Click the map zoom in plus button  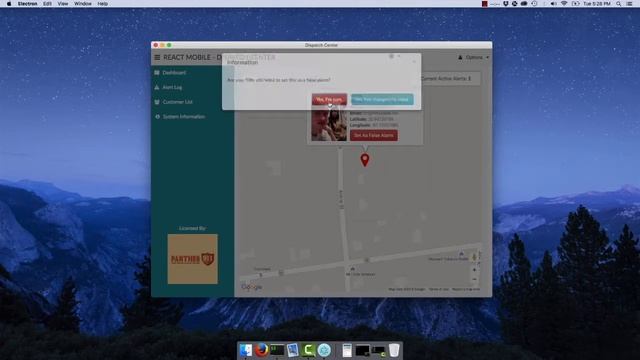coord(474,270)
